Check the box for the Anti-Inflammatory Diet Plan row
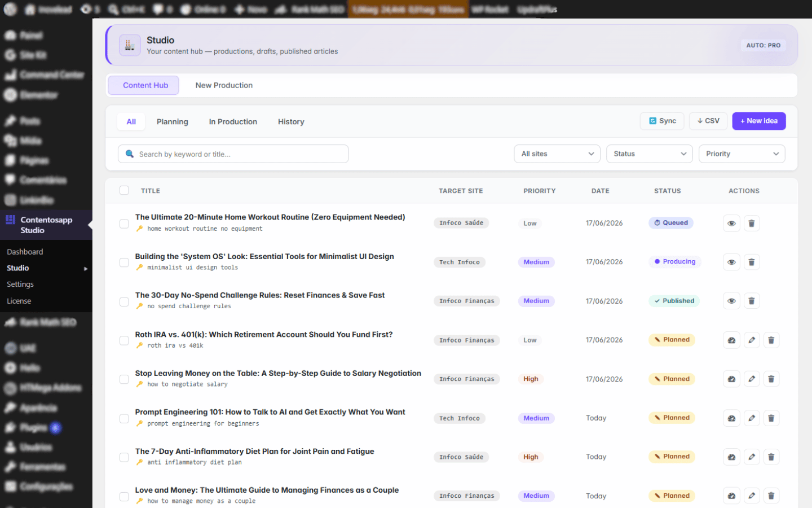This screenshot has width=812, height=508. point(124,458)
